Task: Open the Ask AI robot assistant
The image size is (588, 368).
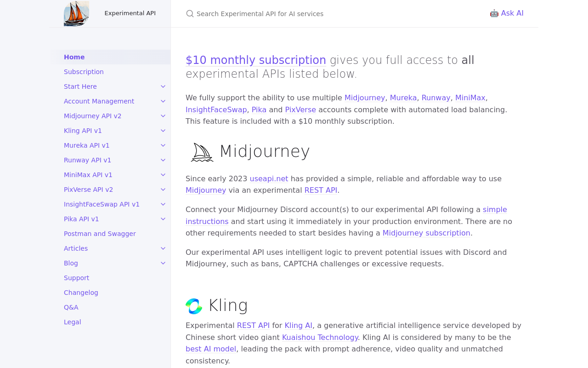Action: point(507,13)
